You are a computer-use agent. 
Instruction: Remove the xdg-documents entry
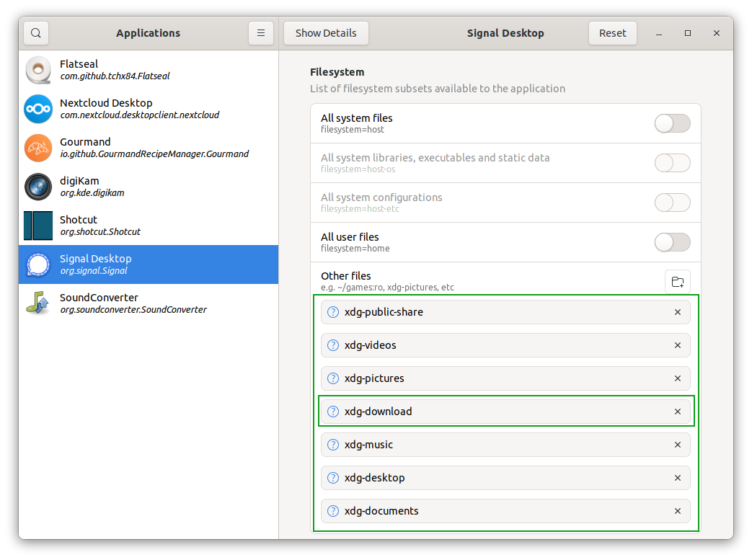coord(678,510)
